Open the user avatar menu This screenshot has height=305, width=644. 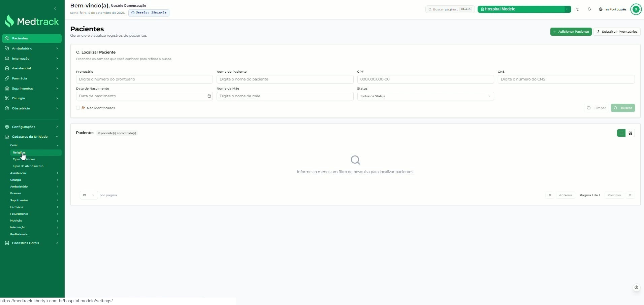pos(636,9)
